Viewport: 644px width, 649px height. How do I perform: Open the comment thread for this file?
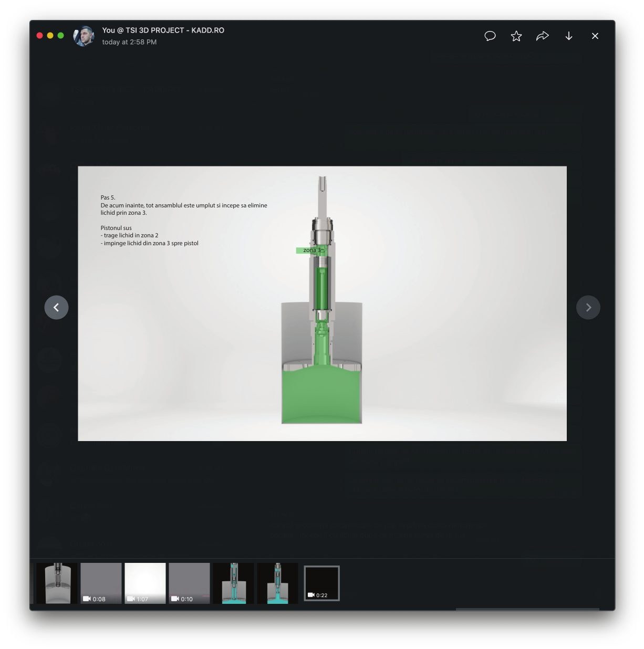490,36
